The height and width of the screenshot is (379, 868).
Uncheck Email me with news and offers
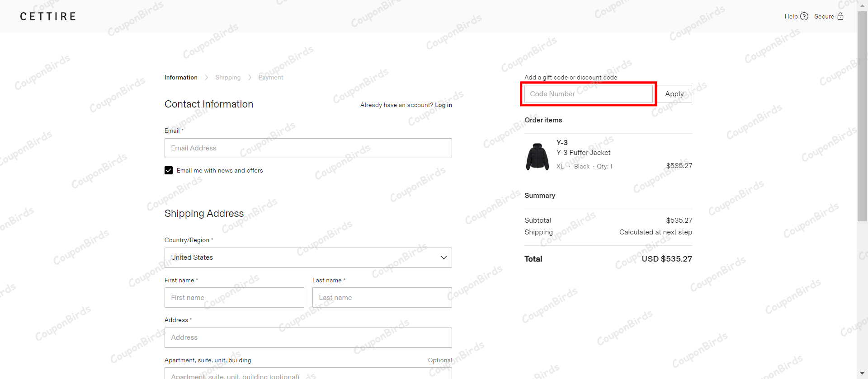coord(169,170)
